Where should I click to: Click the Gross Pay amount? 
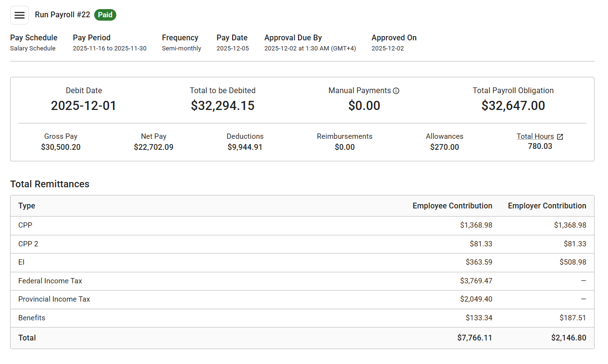coord(61,147)
